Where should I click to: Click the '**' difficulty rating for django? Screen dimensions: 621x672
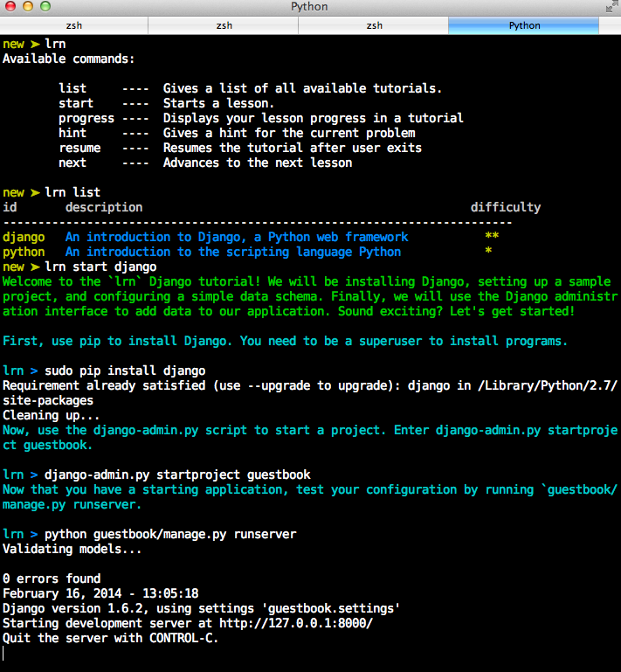(492, 236)
